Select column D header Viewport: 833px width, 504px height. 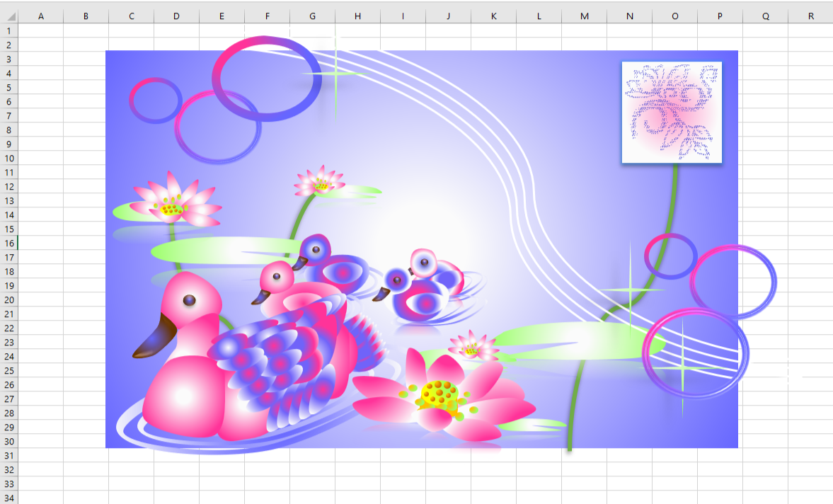tap(176, 16)
